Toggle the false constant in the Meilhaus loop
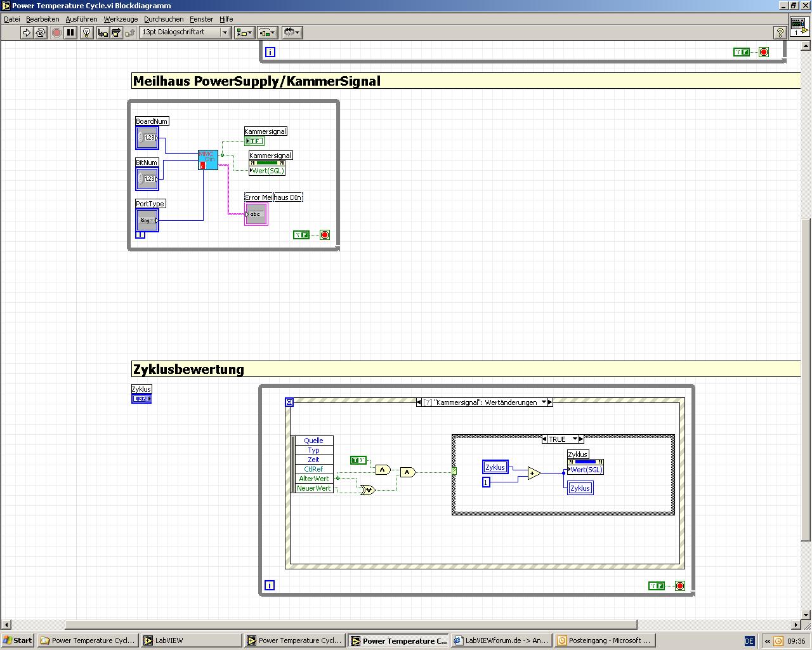 tap(301, 235)
